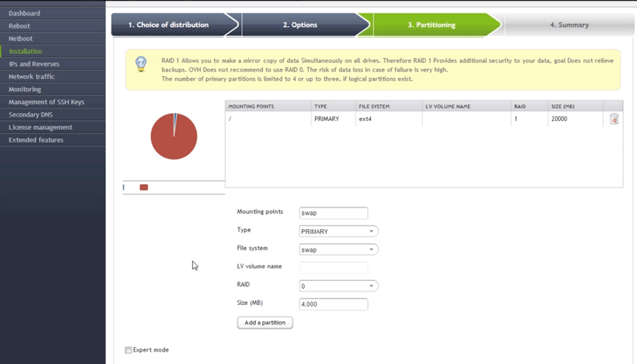The width and height of the screenshot is (637, 364).
Task: Open License management in sidebar
Action: (x=40, y=127)
